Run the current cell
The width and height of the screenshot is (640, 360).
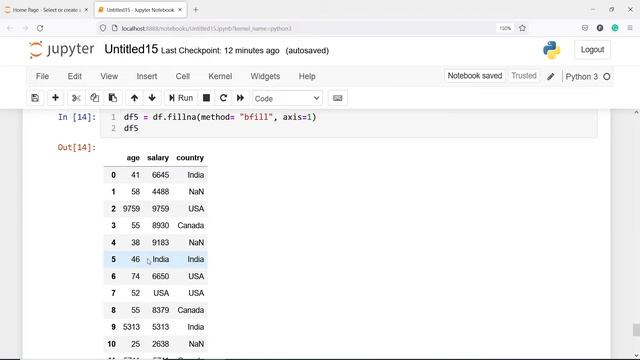(x=181, y=98)
